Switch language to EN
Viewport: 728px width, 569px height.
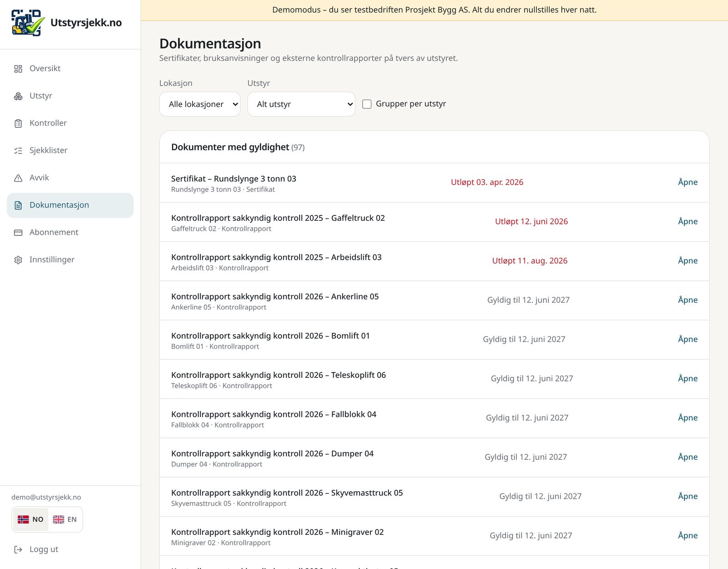[x=65, y=519]
